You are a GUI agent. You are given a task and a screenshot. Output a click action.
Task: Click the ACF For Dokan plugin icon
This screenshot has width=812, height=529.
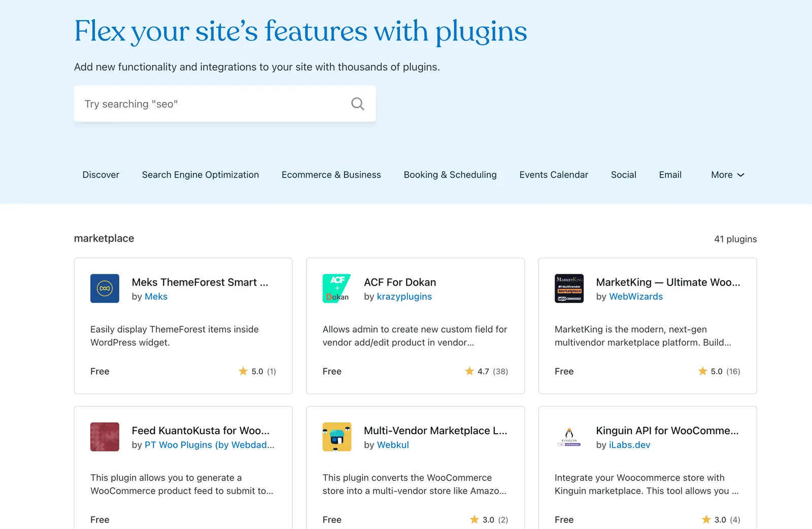pos(337,289)
